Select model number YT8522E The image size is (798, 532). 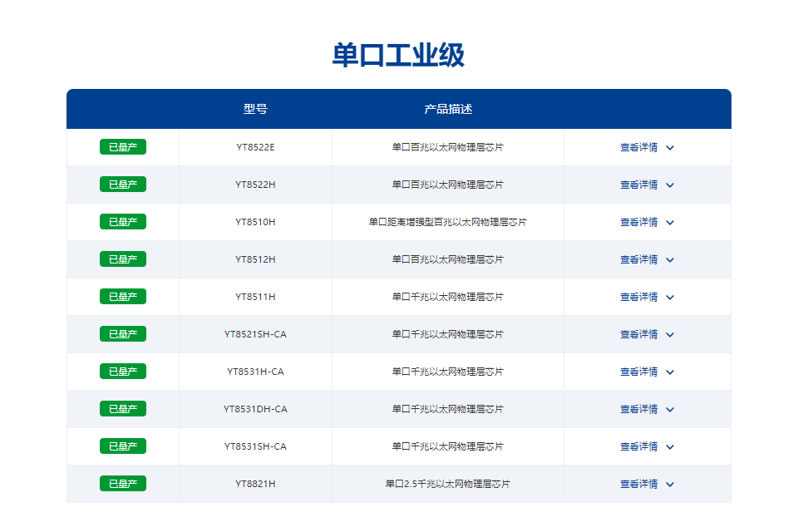click(x=255, y=147)
